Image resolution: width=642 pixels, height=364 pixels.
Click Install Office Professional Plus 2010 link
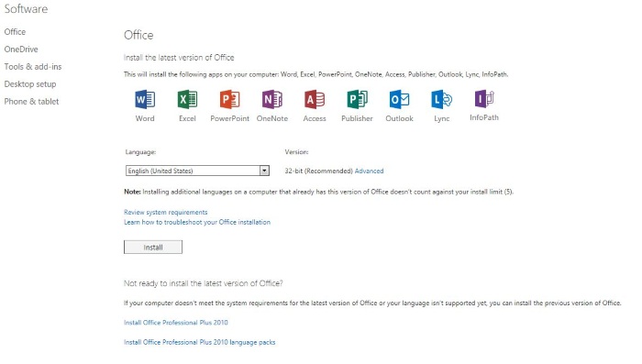[176, 322]
